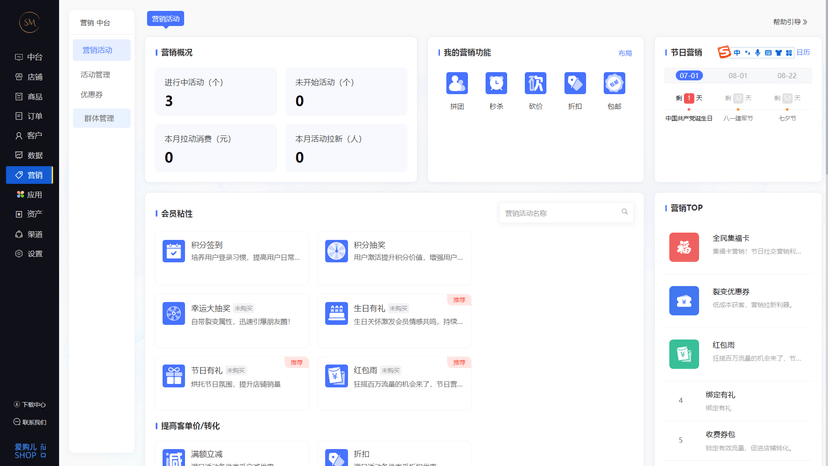
Task: Open 下载中心 at the sidebar bottom
Action: point(30,405)
